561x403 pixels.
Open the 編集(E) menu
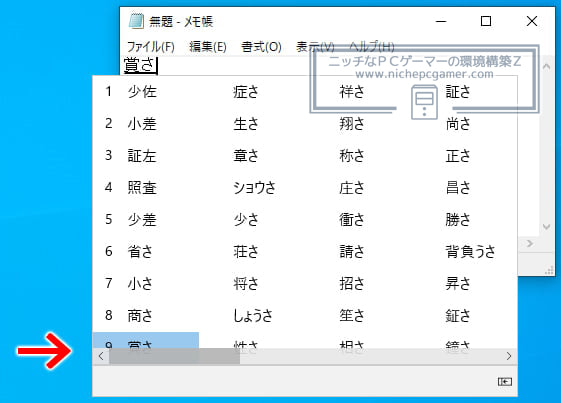[208, 47]
